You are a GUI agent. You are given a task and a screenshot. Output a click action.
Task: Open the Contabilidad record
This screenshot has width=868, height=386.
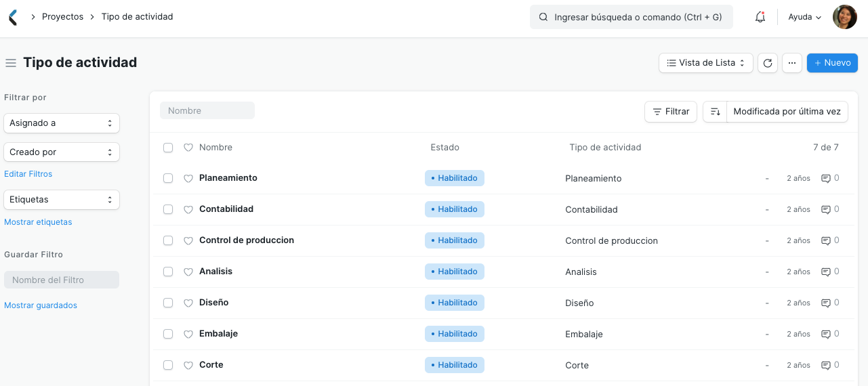click(x=226, y=209)
